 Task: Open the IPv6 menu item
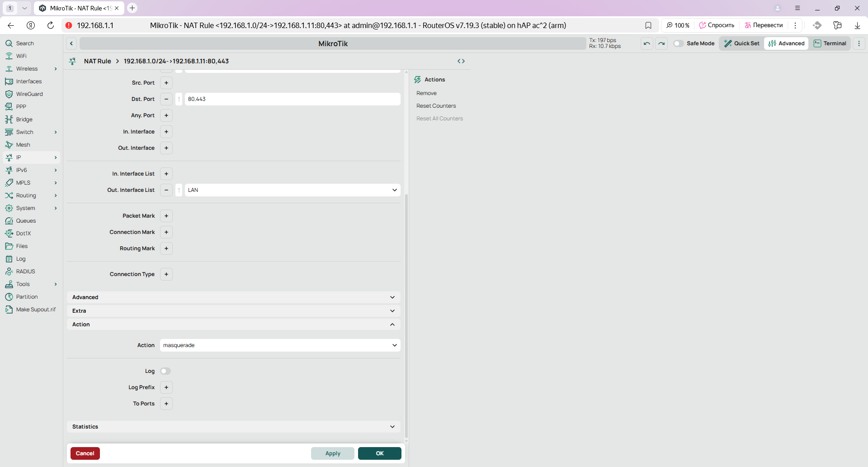(31, 170)
